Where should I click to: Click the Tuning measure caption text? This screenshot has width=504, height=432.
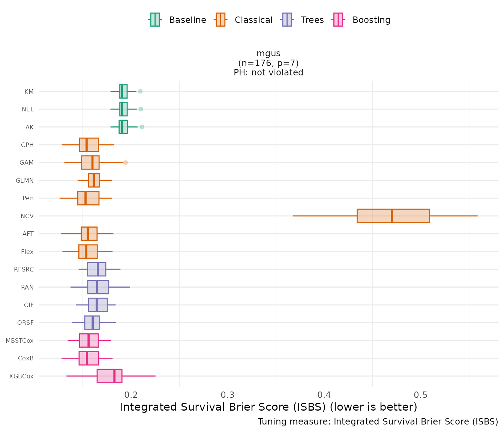pyautogui.click(x=378, y=422)
